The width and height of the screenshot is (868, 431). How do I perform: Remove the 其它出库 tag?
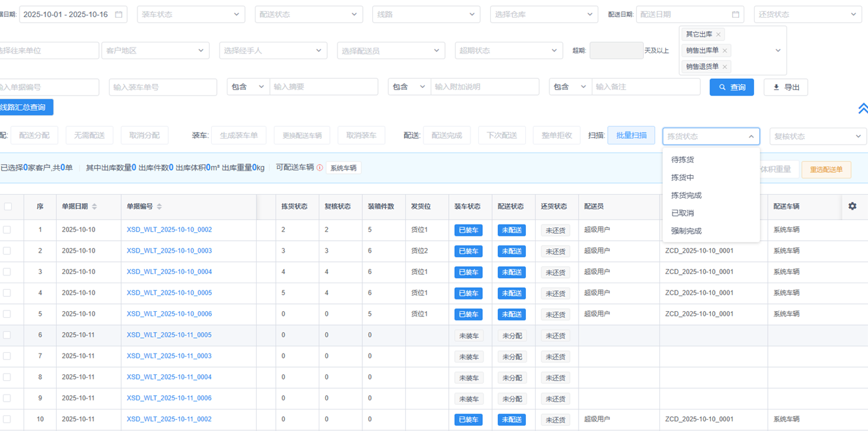point(718,35)
